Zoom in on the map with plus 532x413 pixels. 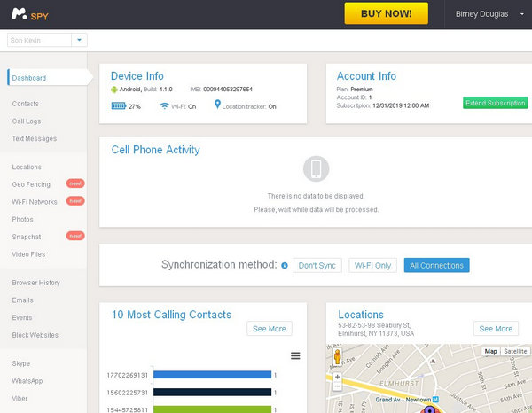337,377
